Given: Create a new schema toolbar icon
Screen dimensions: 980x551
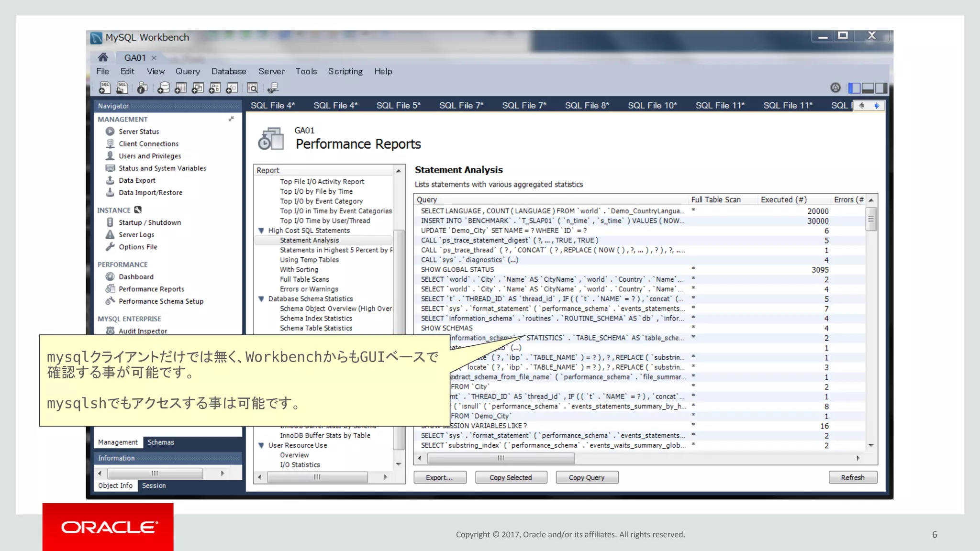Looking at the screenshot, I should point(163,88).
